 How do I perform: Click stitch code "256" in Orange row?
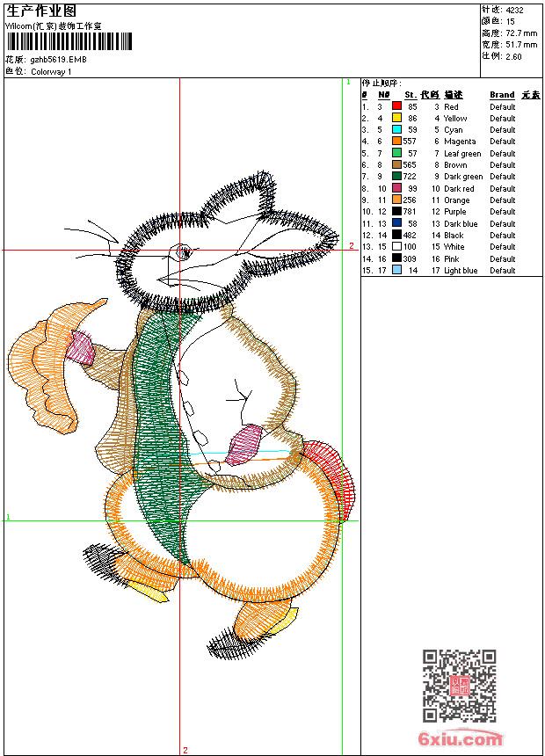(x=410, y=200)
